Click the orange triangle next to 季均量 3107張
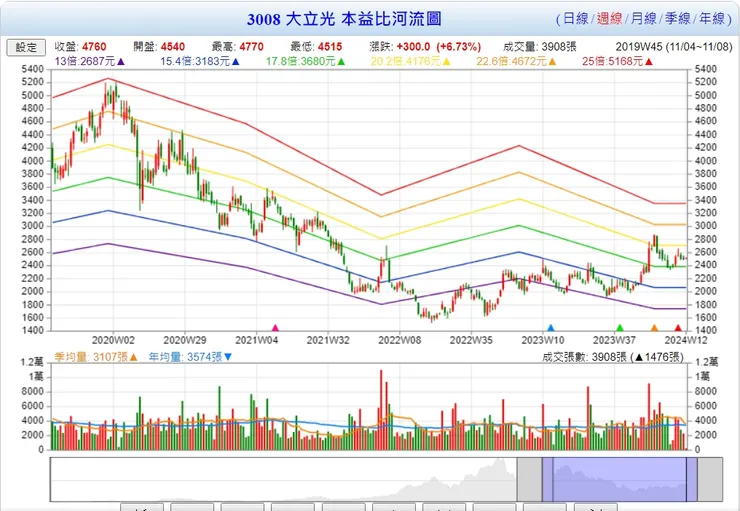Viewport: 740px width, 511px height. (x=134, y=357)
